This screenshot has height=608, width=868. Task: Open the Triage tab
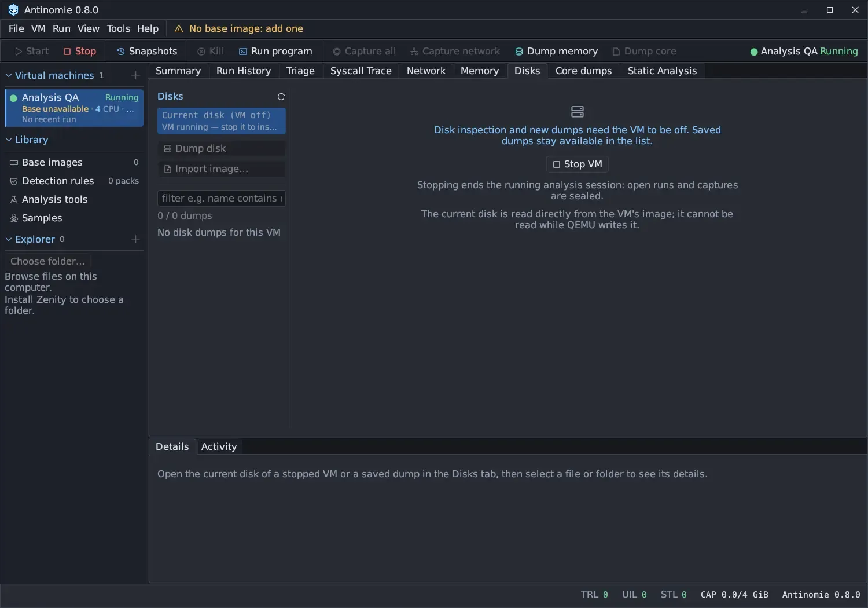click(x=300, y=71)
